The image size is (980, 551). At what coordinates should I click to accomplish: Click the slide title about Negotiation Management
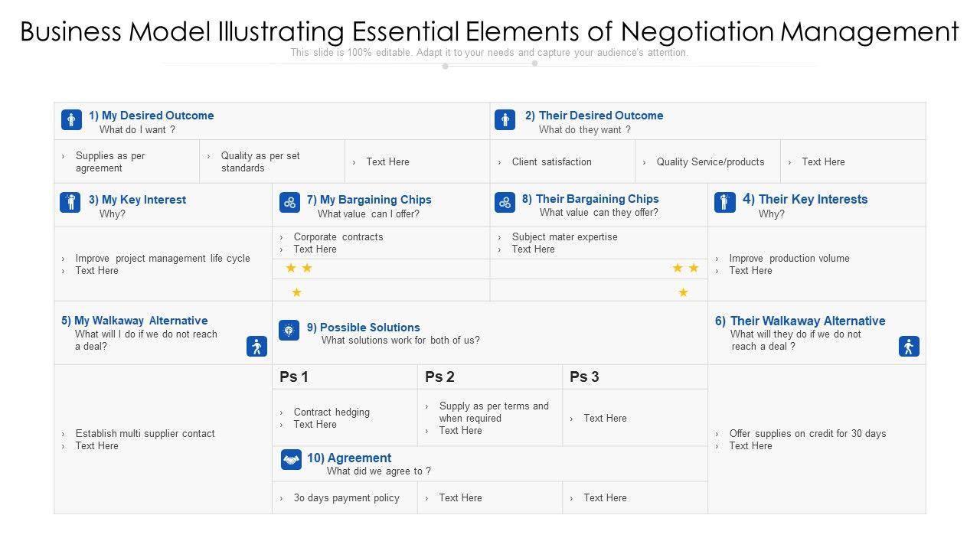pos(489,32)
